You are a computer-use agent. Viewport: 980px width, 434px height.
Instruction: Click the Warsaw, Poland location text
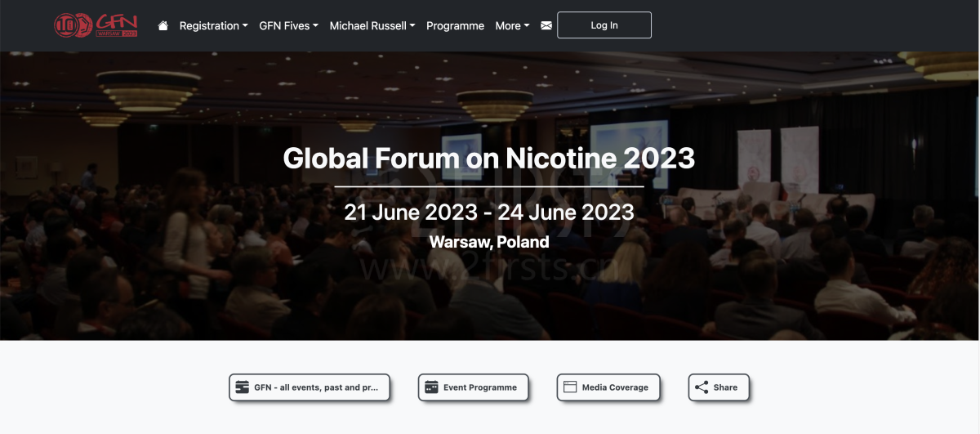488,242
